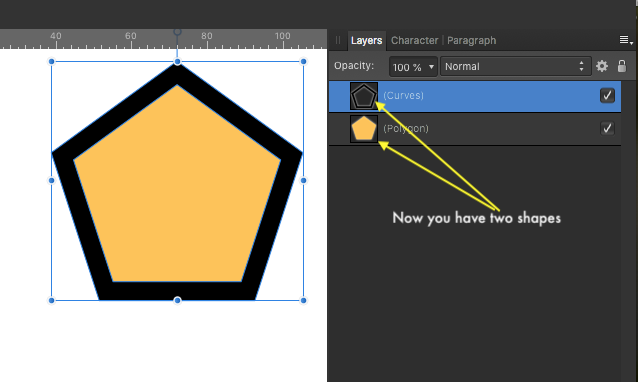638x382 pixels.
Task: Click the top-left selection handle
Action: pos(51,61)
